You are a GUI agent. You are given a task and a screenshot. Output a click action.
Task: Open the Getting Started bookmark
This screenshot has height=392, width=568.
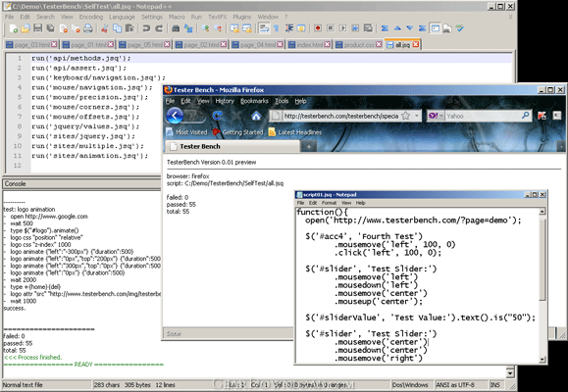tap(238, 132)
